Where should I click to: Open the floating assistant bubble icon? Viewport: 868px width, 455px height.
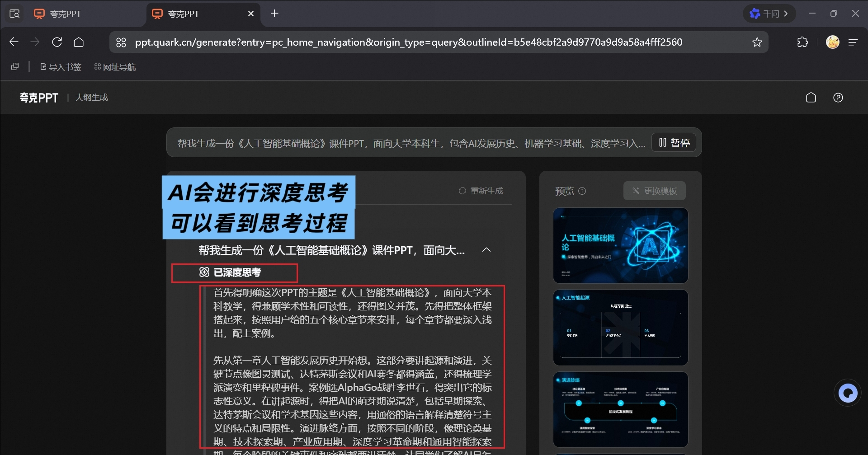coord(848,393)
